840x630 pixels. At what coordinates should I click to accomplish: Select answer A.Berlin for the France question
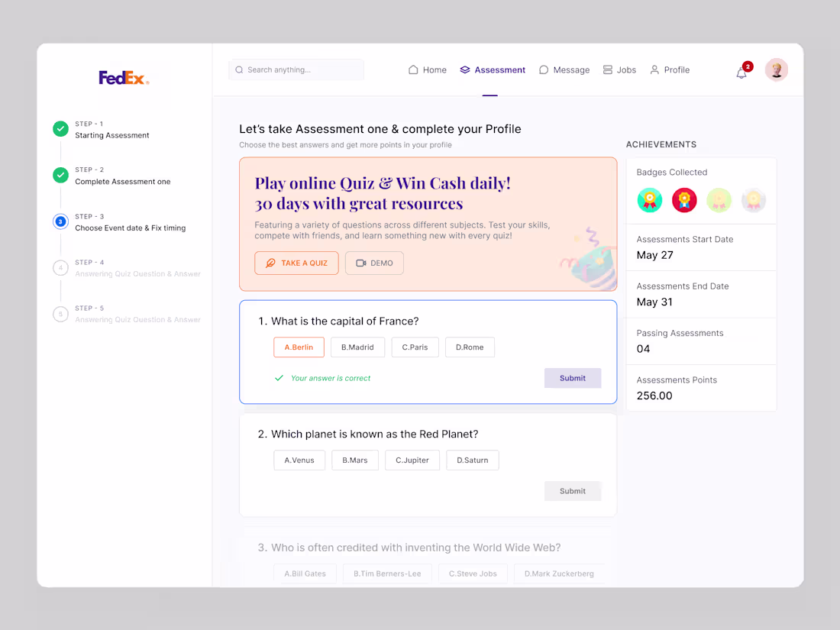tap(299, 347)
